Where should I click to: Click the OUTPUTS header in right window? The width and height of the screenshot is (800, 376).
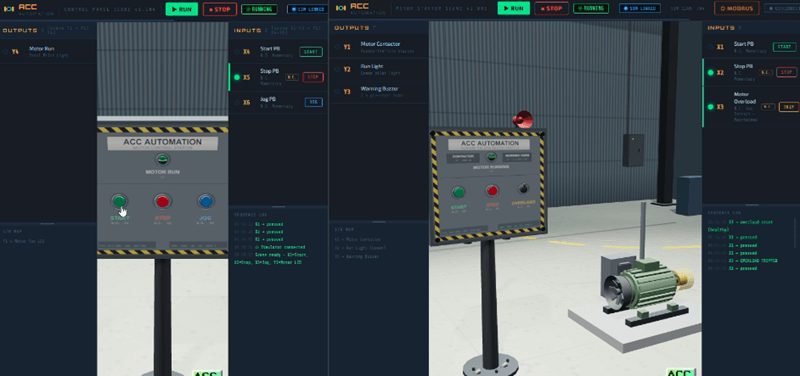coord(352,28)
